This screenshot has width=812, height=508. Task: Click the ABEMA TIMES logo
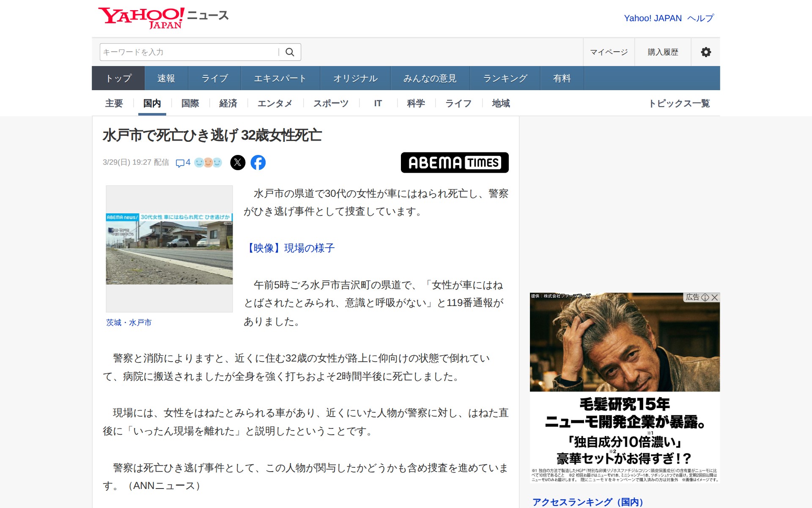pyautogui.click(x=455, y=163)
